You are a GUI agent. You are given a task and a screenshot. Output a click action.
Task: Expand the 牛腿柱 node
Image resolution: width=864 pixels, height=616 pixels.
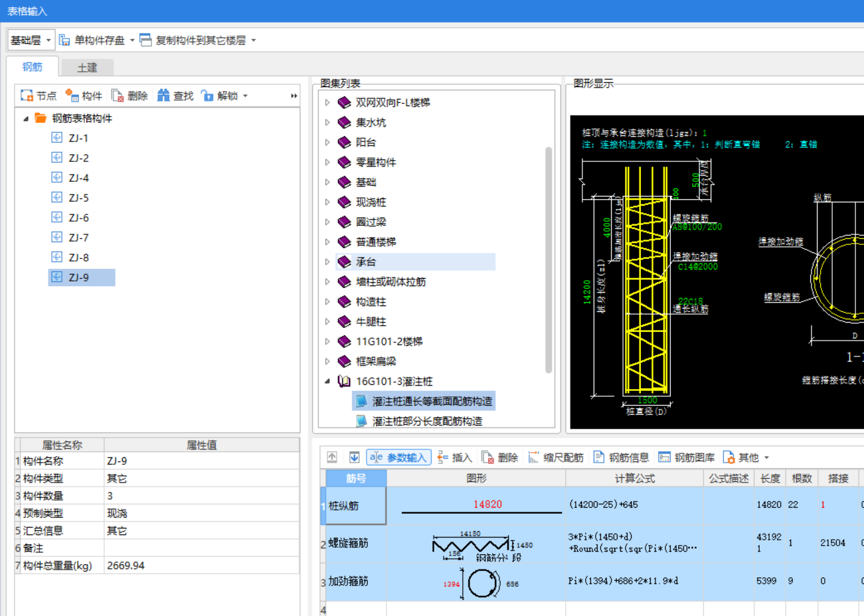(327, 321)
